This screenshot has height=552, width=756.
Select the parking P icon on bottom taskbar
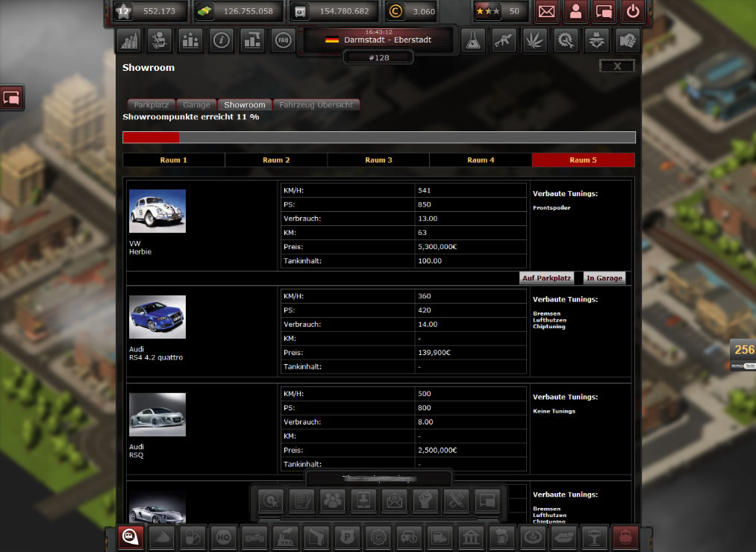347,537
